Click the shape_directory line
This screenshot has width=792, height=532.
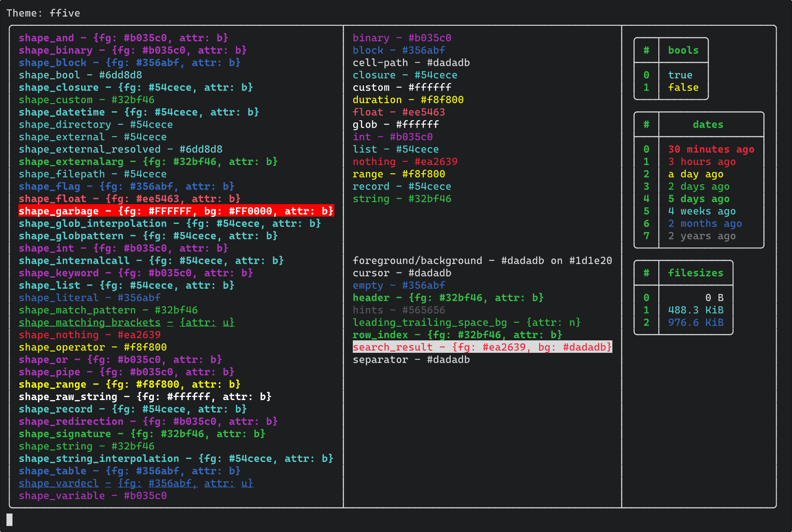tap(96, 125)
